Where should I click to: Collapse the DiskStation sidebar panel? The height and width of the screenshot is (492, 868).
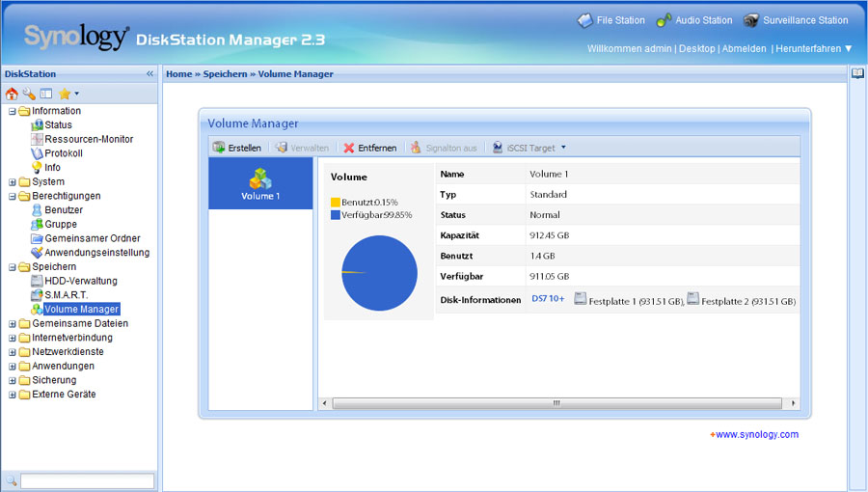[149, 73]
